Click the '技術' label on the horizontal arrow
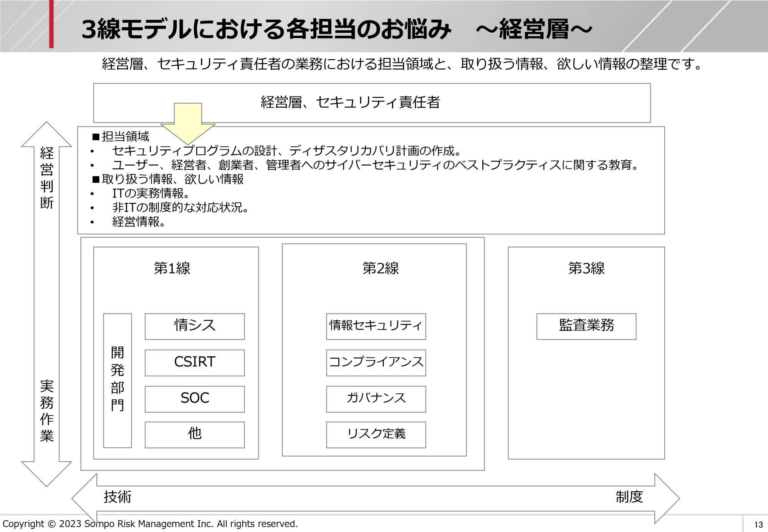 [118, 497]
